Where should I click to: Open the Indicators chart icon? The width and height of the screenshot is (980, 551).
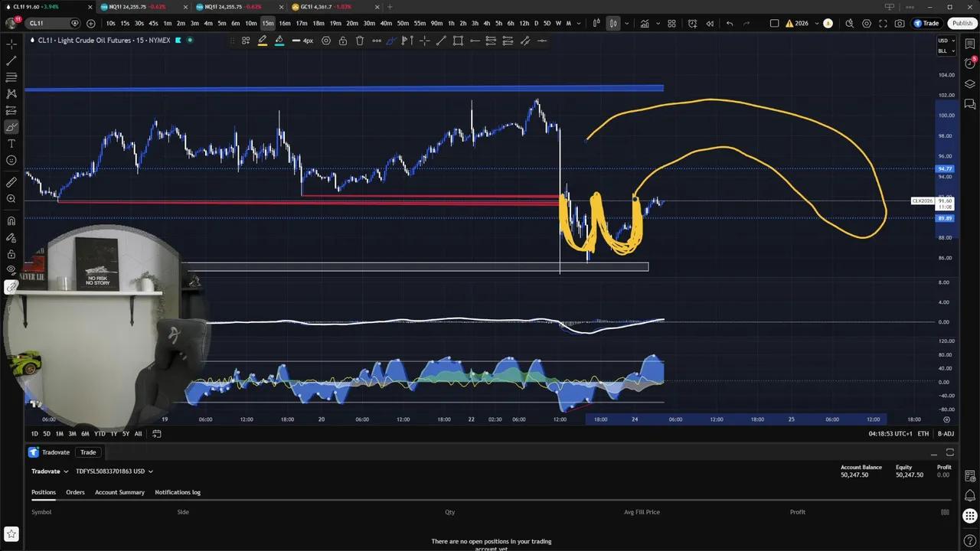(645, 24)
